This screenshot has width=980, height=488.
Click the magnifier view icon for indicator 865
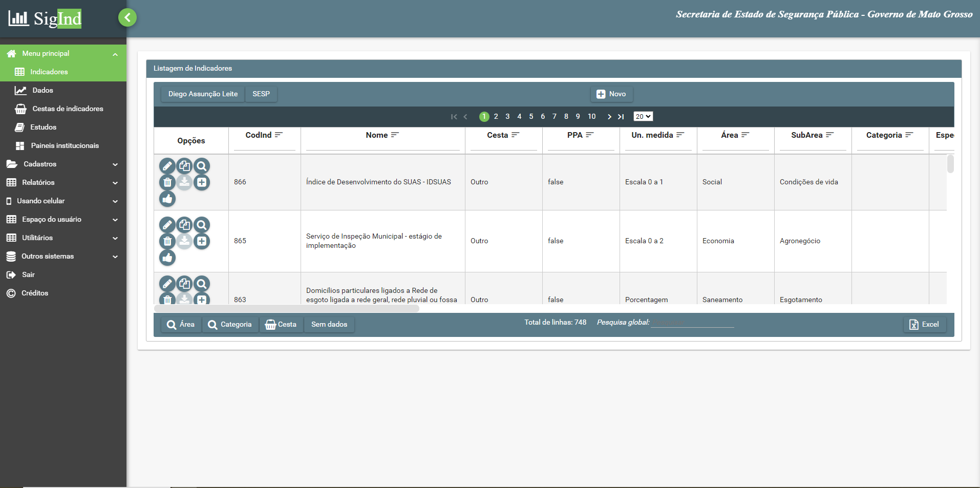202,225
